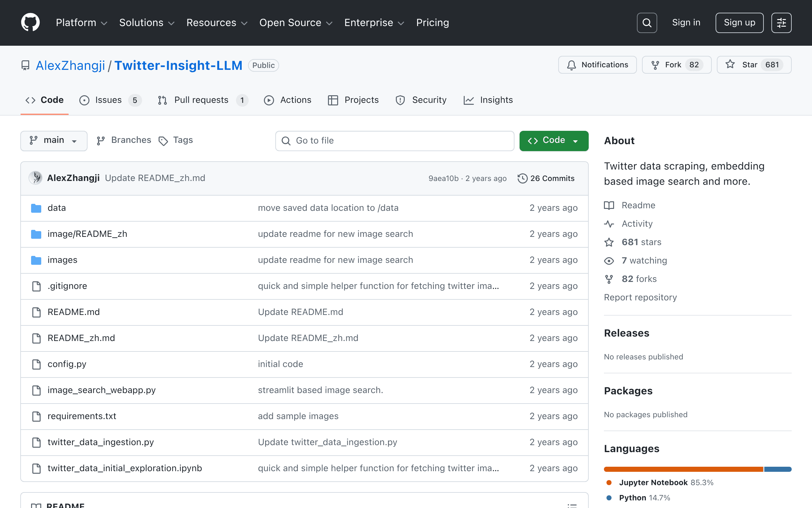
Task: Star the Twitter-Insight-LLM repository
Action: pos(754,64)
